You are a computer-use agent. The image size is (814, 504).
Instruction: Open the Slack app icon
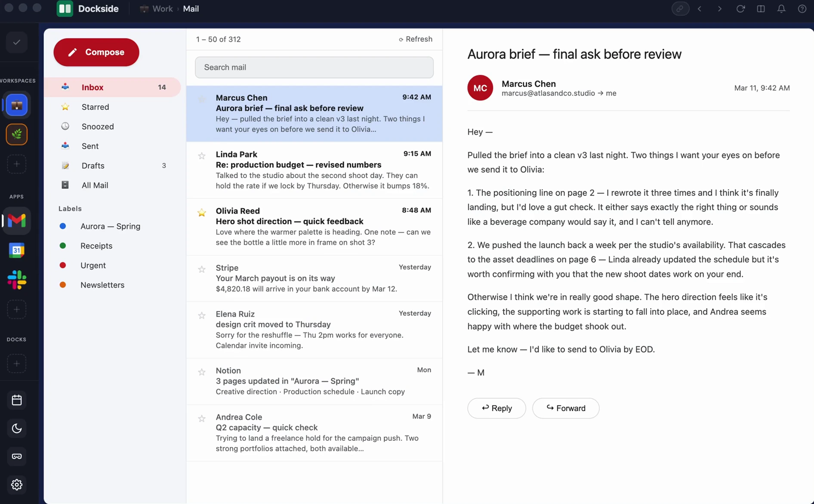click(x=17, y=280)
